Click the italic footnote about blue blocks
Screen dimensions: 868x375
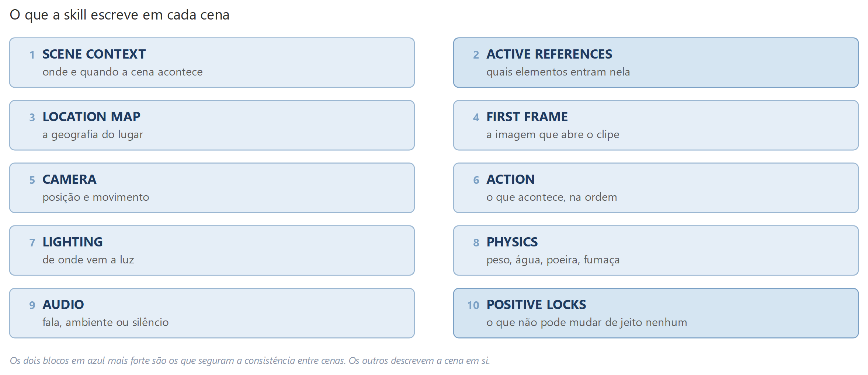tap(250, 361)
